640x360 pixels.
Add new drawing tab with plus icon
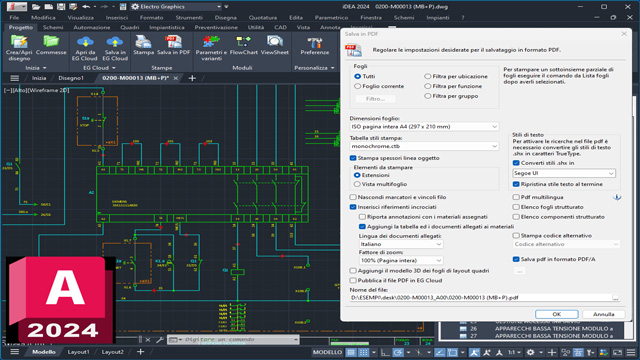(192, 78)
